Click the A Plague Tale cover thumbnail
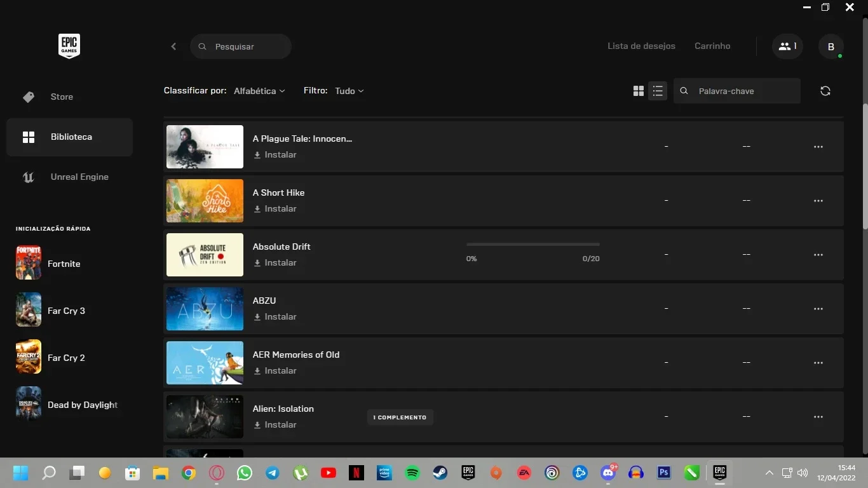 coord(205,147)
